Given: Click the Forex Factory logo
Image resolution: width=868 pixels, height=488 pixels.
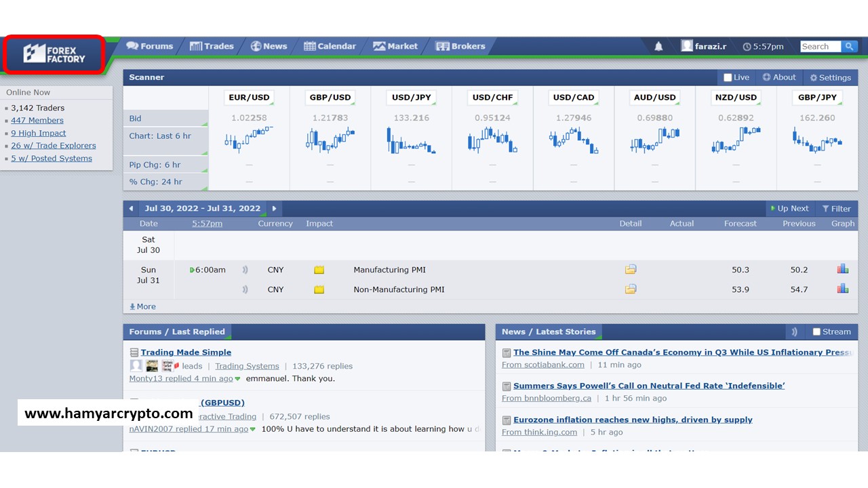Looking at the screenshot, I should [x=54, y=54].
